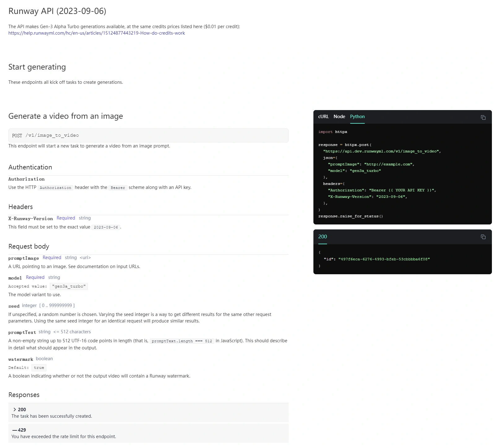Click the Start generating heading
The width and height of the screenshot is (495, 448).
(37, 67)
